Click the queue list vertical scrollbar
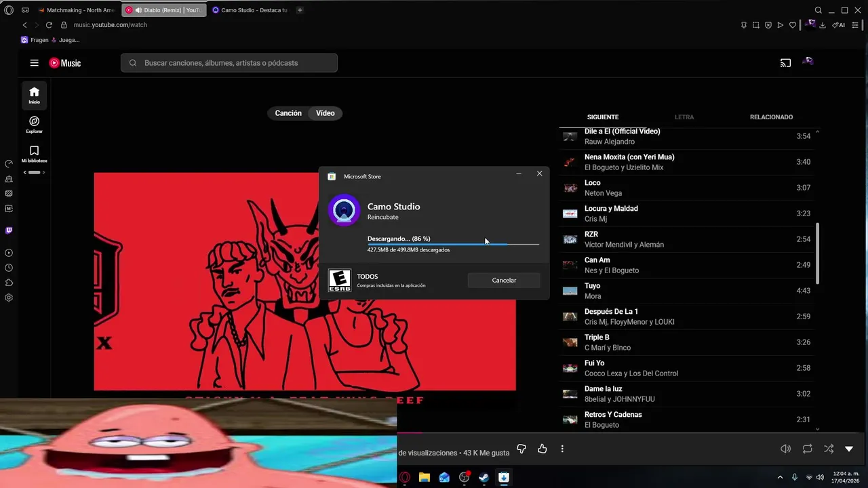 [817, 253]
